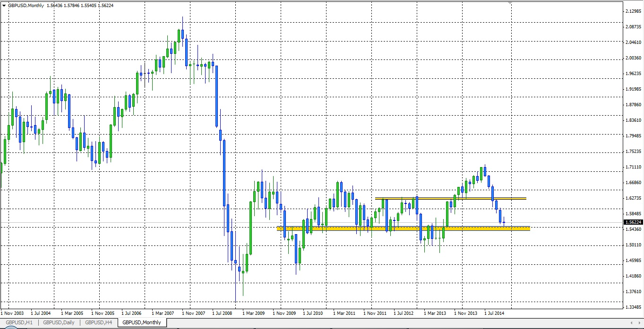
Task: Click the gray chart shift triangle marker
Action: 509,3
